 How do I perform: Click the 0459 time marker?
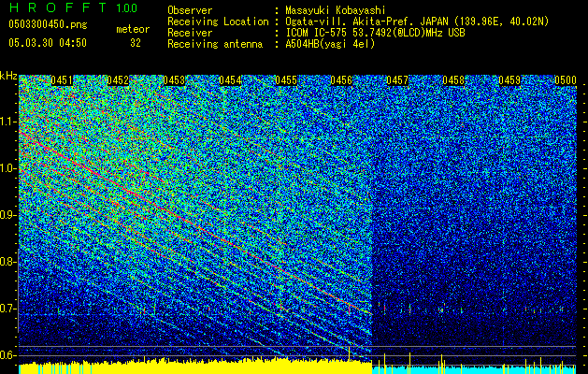point(509,80)
